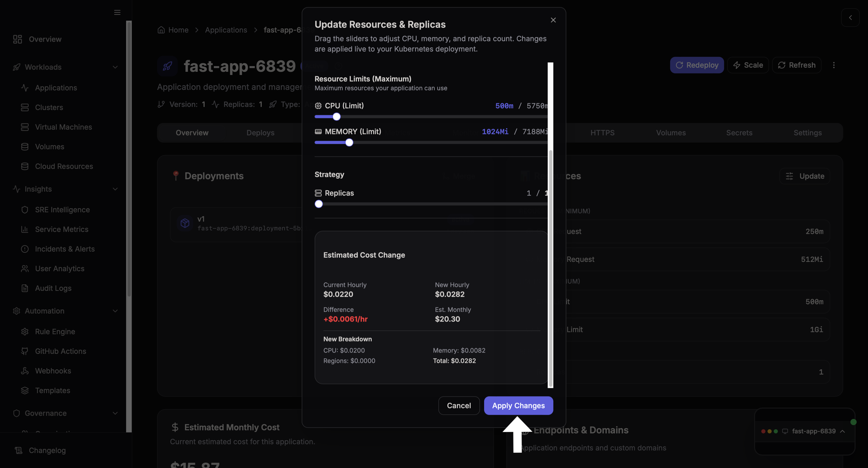Click the Clusters server icon
The image size is (868, 468).
(25, 107)
